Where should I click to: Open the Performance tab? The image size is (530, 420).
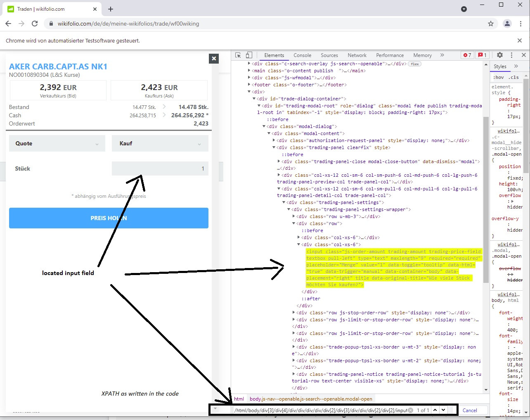click(390, 55)
